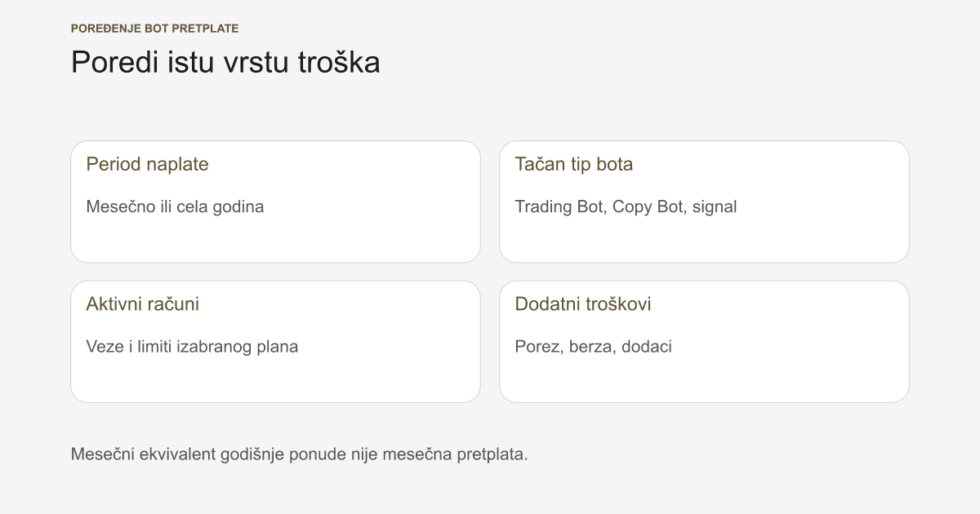
Task: Click the Tačan tip bota heading
Action: (574, 164)
